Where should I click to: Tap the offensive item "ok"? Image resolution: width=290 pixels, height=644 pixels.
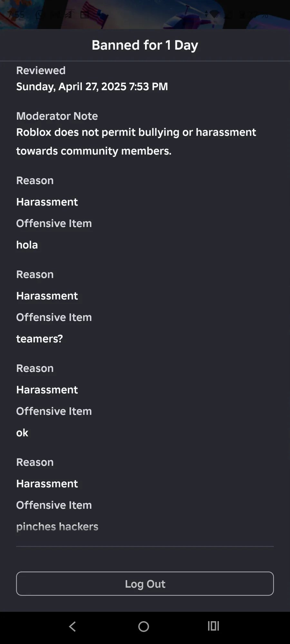pos(22,433)
